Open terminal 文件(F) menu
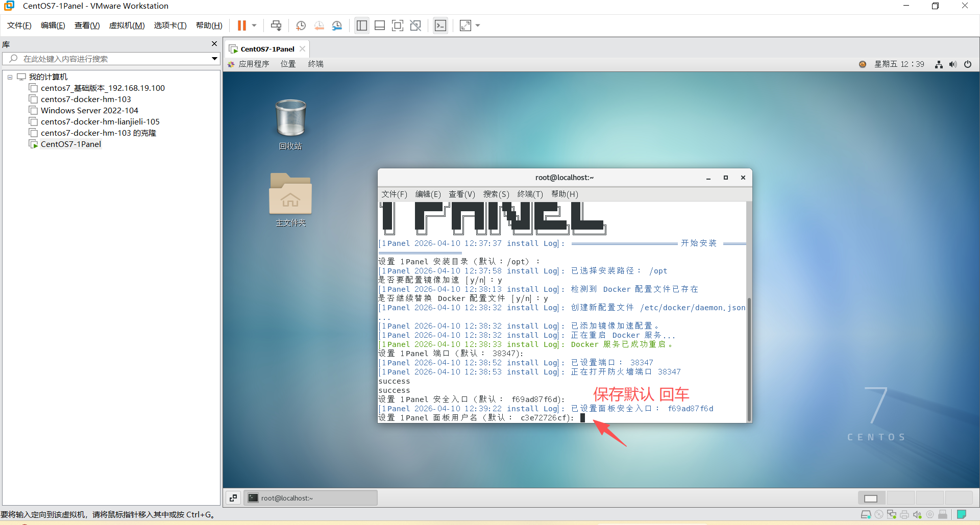 [394, 194]
